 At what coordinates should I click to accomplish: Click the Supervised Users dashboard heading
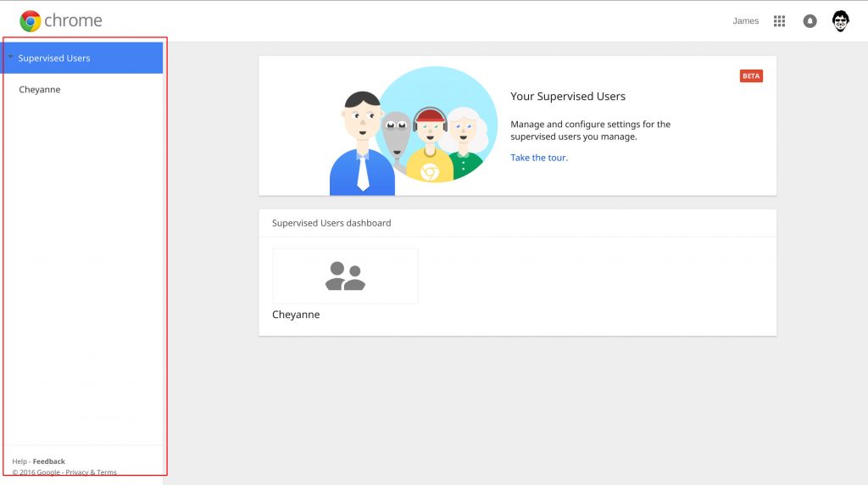(331, 223)
